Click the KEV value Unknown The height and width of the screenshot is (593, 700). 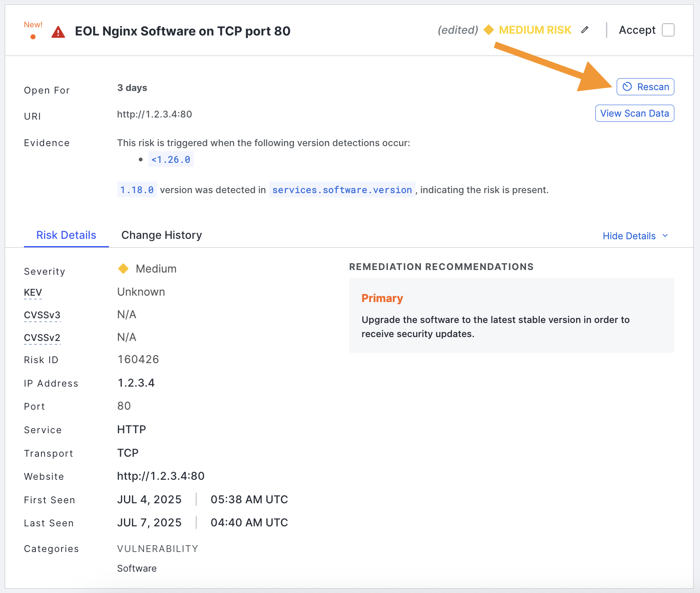tap(141, 292)
